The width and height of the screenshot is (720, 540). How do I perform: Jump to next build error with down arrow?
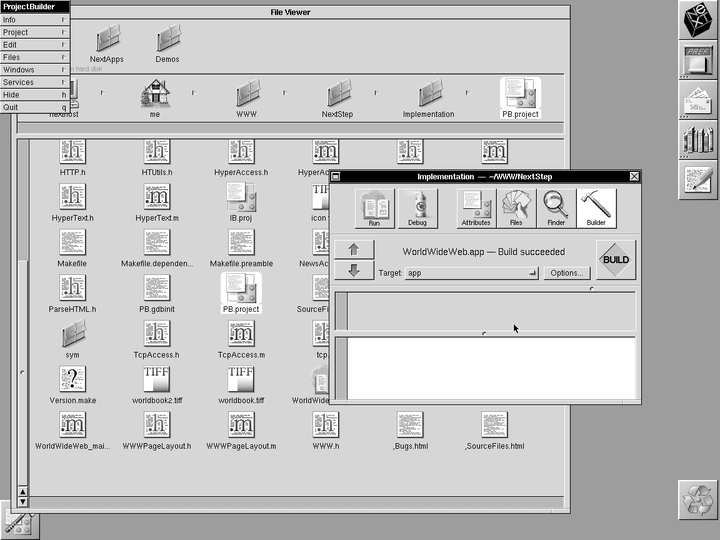[354, 271]
